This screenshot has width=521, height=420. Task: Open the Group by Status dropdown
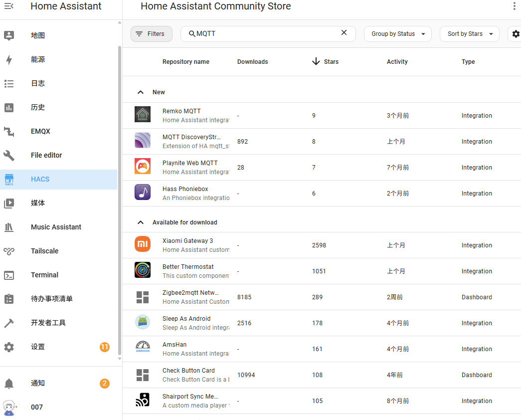click(x=398, y=34)
